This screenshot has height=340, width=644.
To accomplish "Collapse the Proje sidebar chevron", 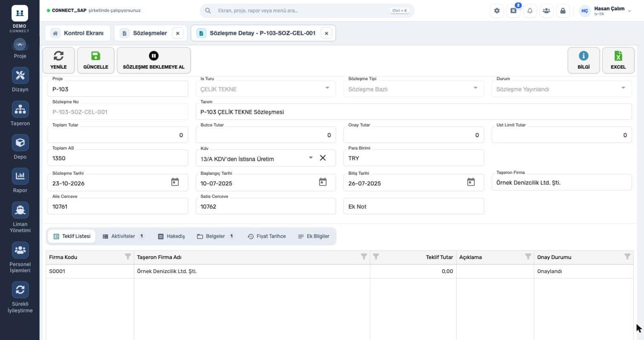I will (20, 44).
